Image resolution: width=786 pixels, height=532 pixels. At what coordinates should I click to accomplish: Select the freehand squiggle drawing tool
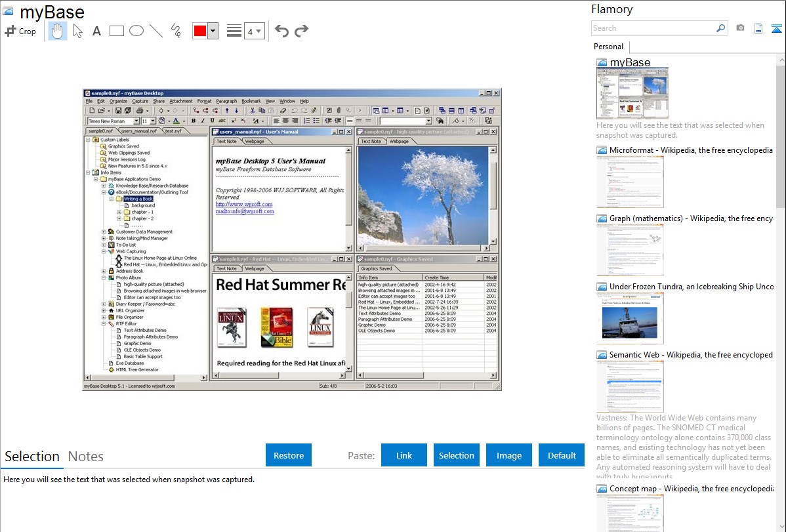(176, 31)
